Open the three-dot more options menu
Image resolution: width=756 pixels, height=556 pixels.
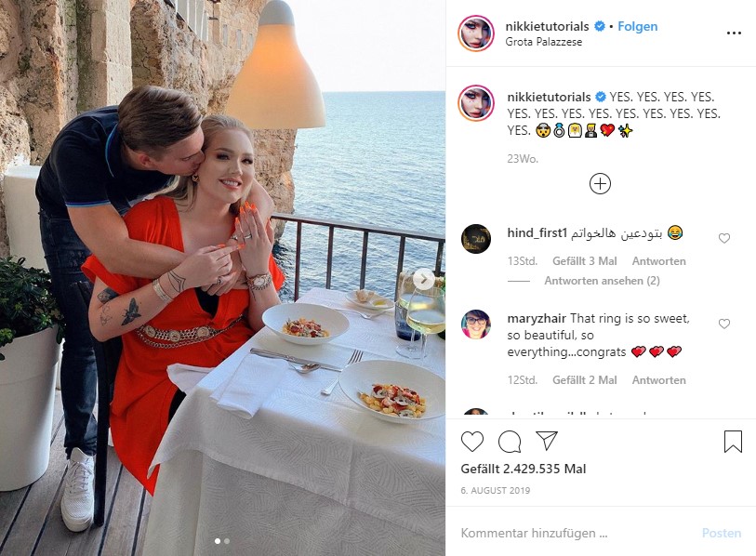tap(734, 33)
